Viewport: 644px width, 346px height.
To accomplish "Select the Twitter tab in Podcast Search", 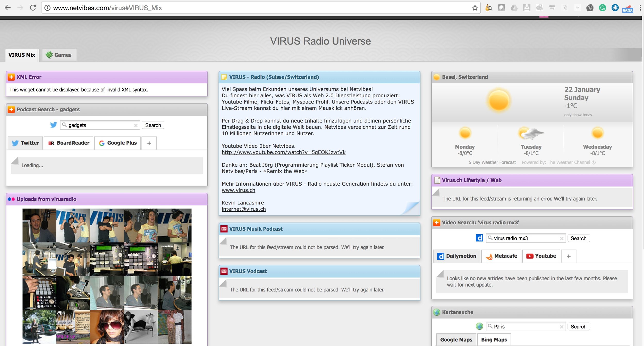I will pyautogui.click(x=25, y=143).
